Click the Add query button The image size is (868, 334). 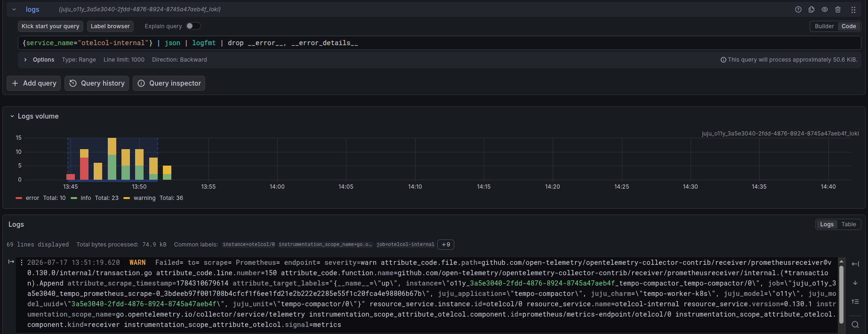point(34,83)
